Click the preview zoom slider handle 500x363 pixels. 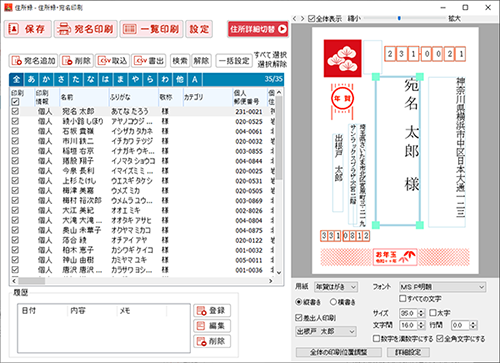coord(399,18)
